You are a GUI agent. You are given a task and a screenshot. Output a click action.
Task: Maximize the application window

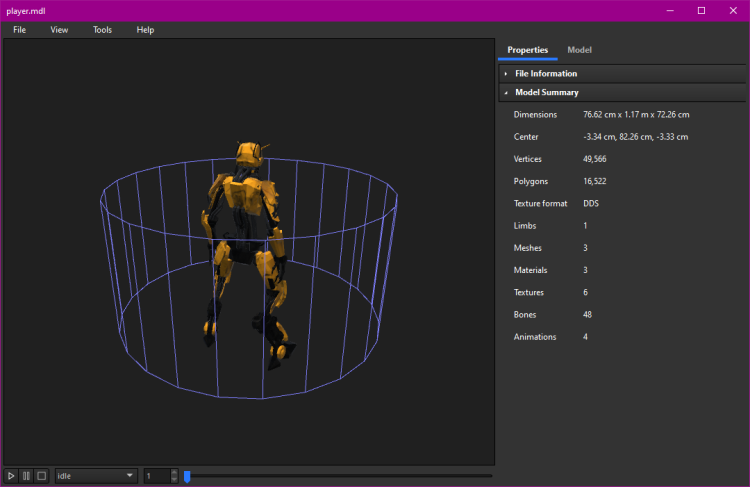coord(701,10)
